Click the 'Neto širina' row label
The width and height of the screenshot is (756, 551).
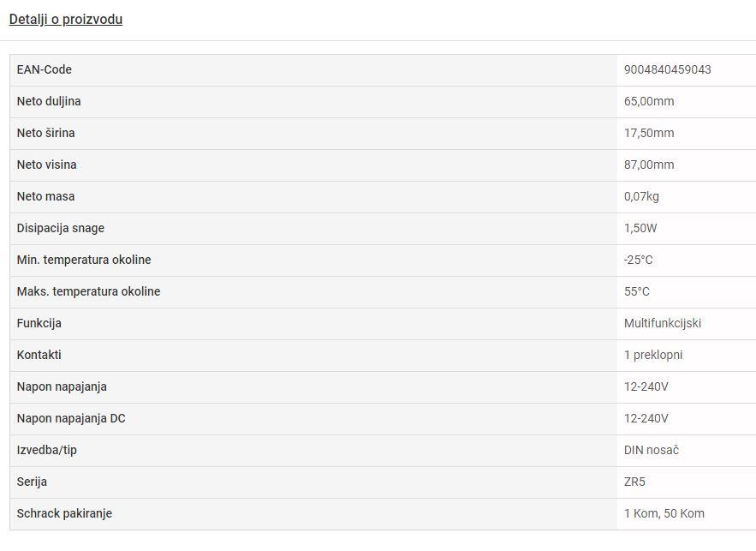click(46, 133)
